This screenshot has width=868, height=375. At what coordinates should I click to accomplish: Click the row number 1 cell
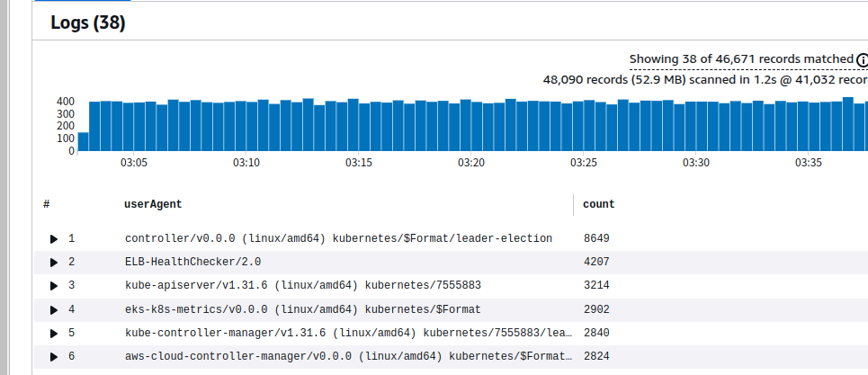(x=71, y=238)
